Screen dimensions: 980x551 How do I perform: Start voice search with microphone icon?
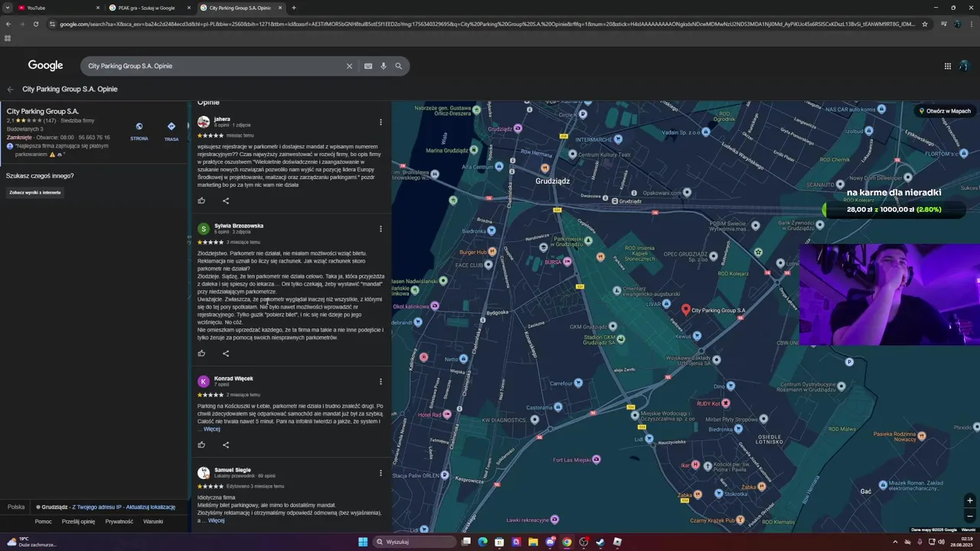(384, 66)
